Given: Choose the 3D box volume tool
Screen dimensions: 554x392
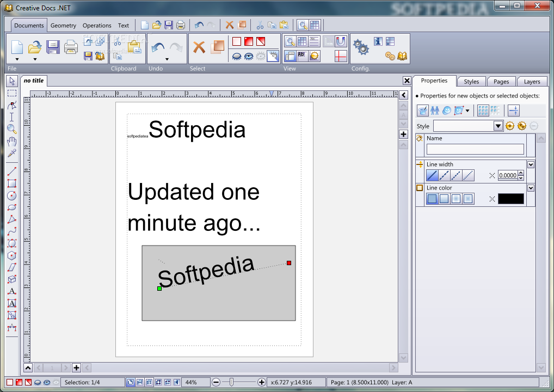Looking at the screenshot, I should [x=11, y=279].
